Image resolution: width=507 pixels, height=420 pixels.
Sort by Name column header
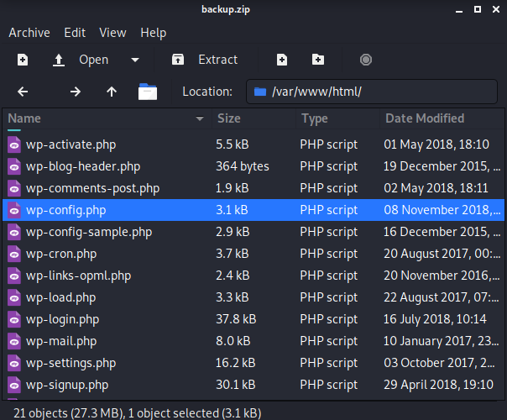pos(107,118)
